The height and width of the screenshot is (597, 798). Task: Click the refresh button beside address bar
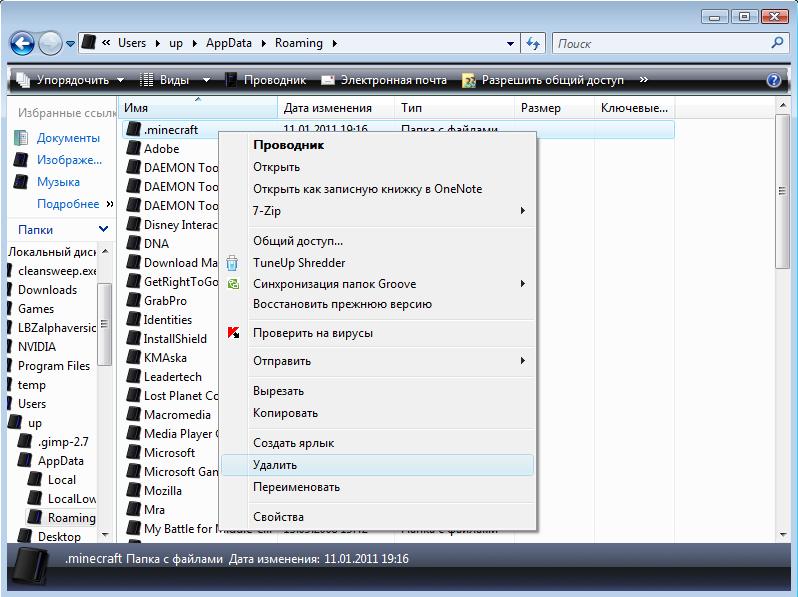point(533,43)
